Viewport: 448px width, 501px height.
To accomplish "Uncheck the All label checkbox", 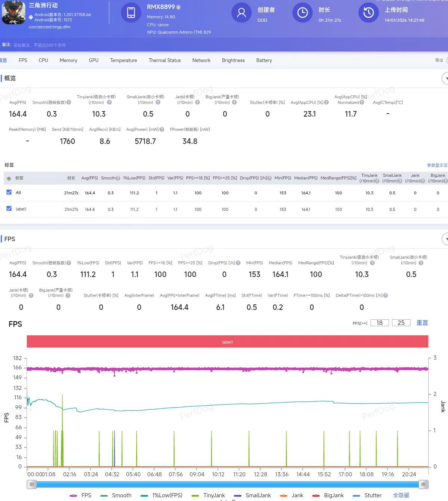I will (x=9, y=192).
